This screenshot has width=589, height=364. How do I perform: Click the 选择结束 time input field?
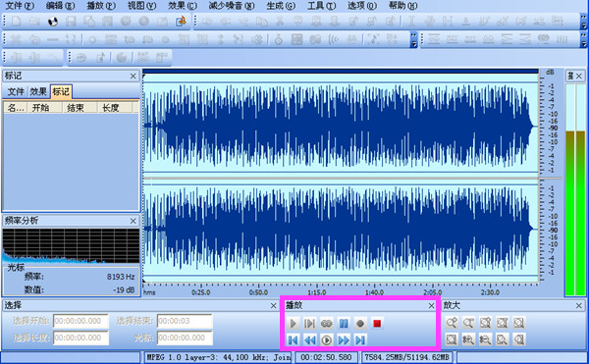(x=185, y=321)
